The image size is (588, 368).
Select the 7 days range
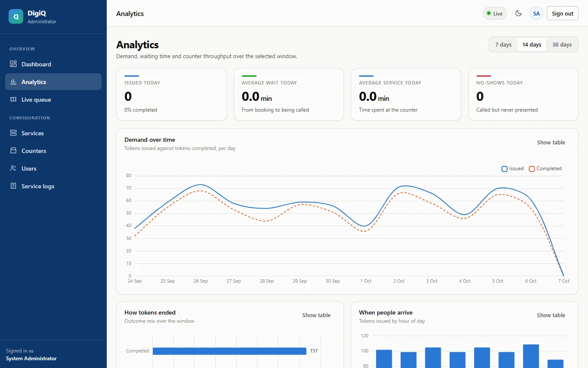point(503,44)
